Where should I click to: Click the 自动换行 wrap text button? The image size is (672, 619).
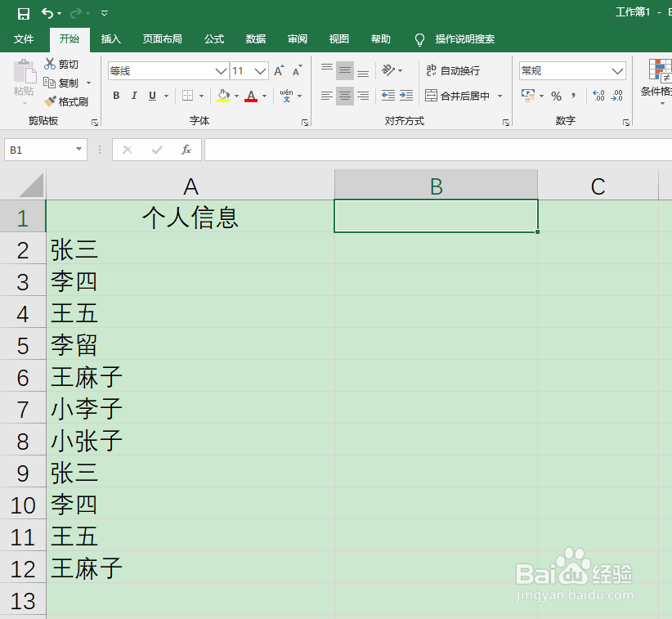click(453, 70)
